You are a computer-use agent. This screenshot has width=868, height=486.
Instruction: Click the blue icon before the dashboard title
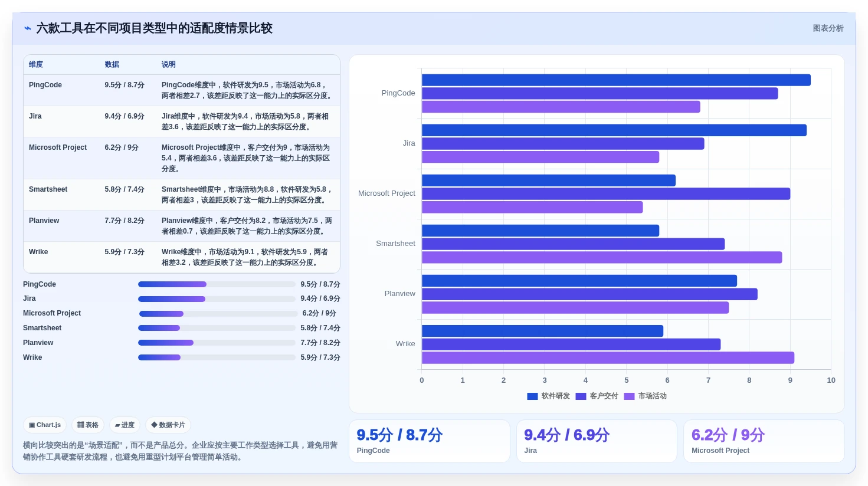(x=28, y=28)
